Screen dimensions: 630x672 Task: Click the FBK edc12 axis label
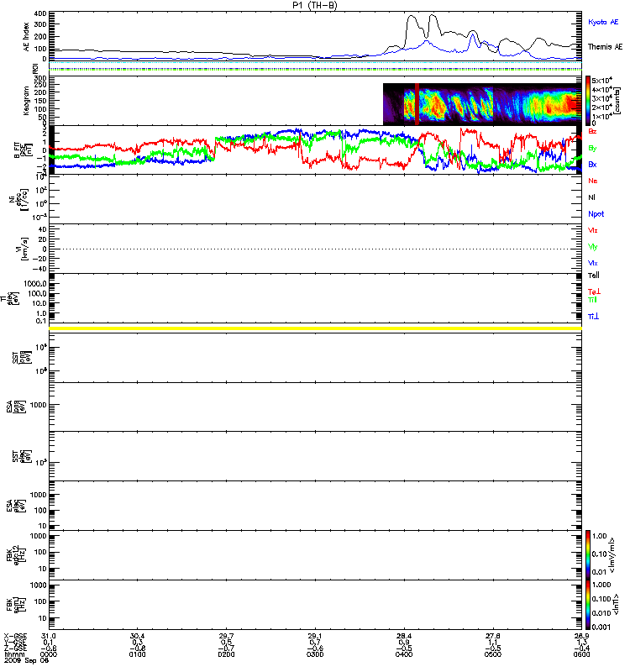[x=16, y=555]
